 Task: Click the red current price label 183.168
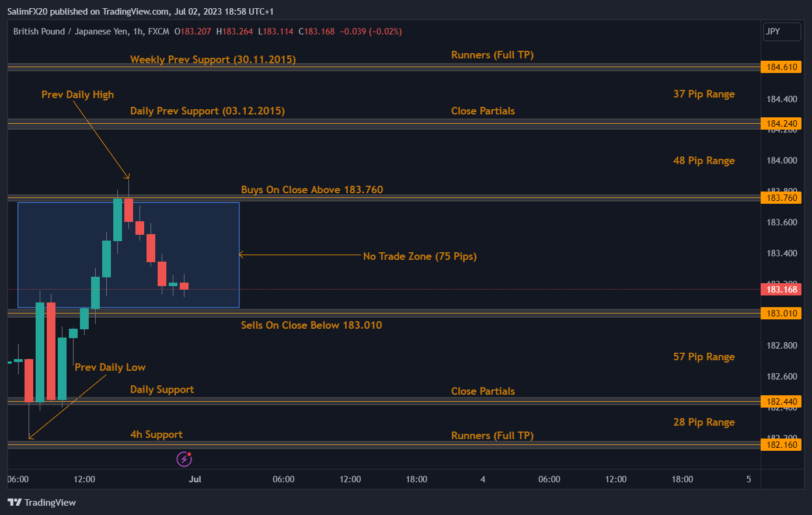click(782, 290)
